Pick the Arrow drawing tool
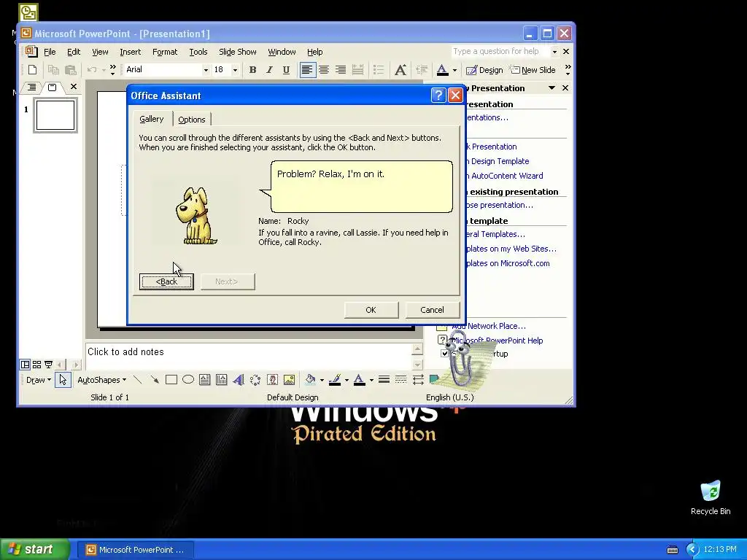 [155, 379]
